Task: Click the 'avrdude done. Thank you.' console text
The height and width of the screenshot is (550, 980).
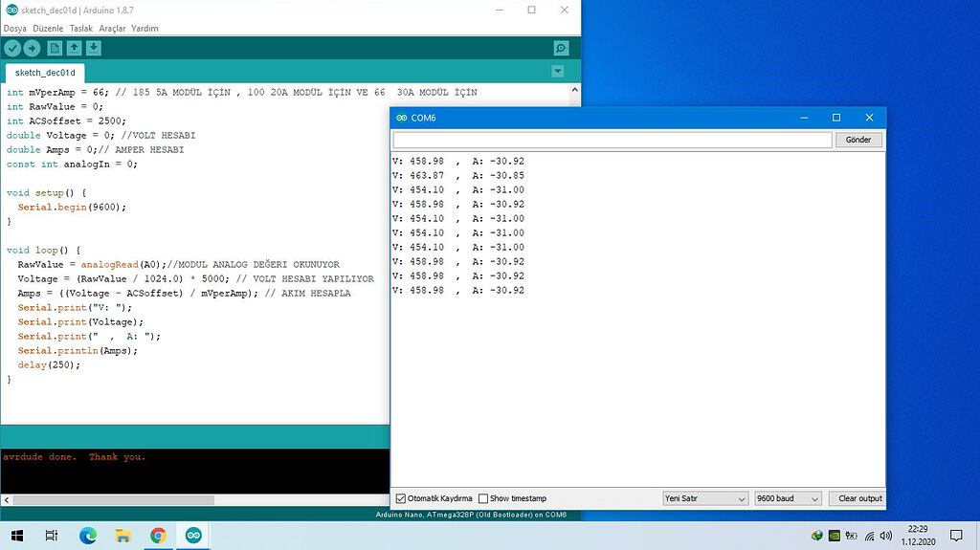Action: pyautogui.click(x=74, y=457)
